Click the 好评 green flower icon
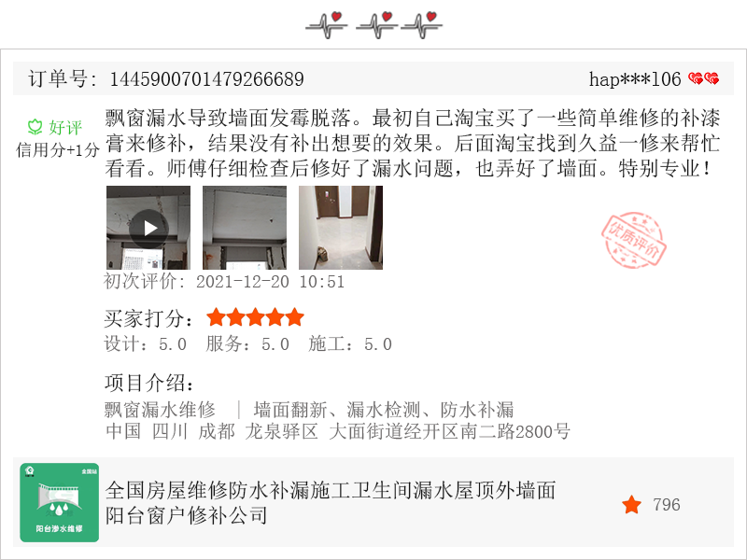 pos(35,127)
